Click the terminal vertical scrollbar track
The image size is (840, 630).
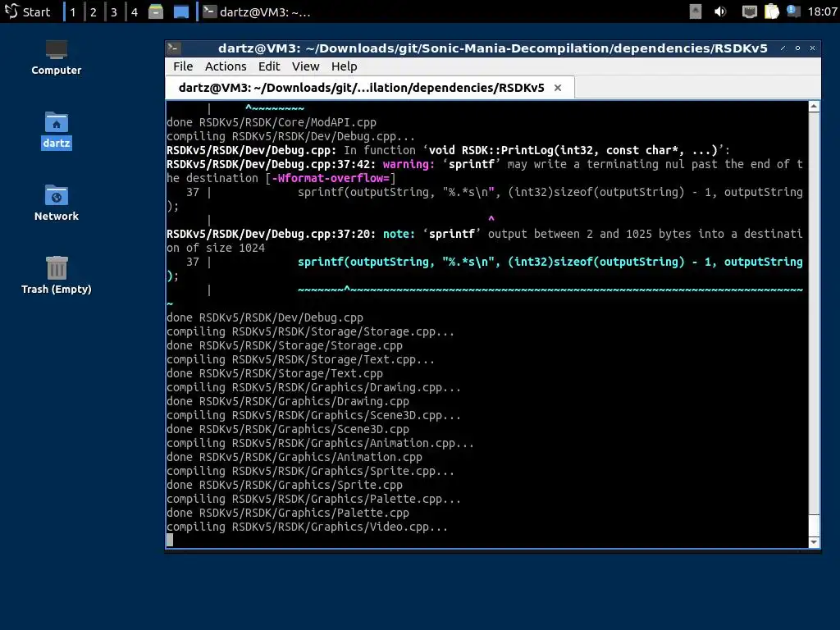pyautogui.click(x=814, y=324)
